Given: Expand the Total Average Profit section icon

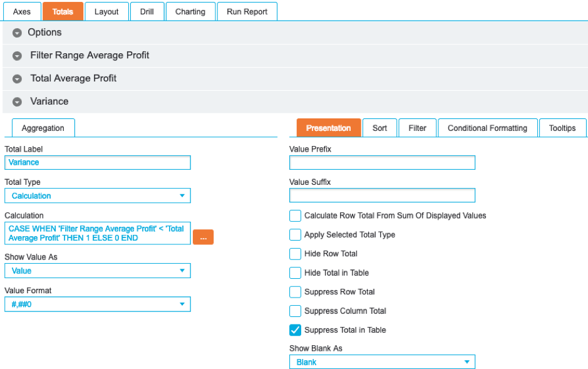Looking at the screenshot, I should tap(17, 79).
